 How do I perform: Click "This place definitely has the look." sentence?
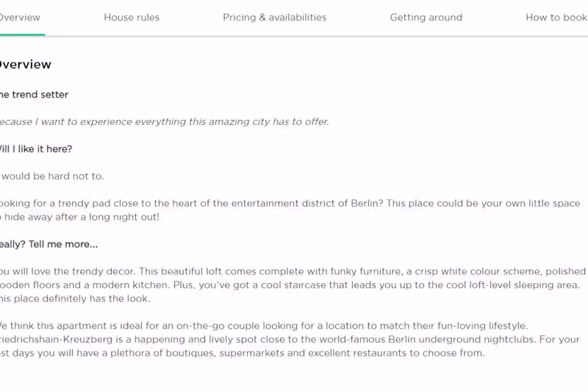[73, 299]
